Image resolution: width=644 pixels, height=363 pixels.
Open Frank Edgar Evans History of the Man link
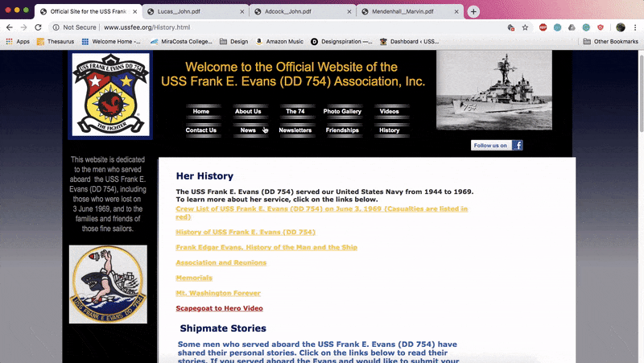click(x=266, y=247)
